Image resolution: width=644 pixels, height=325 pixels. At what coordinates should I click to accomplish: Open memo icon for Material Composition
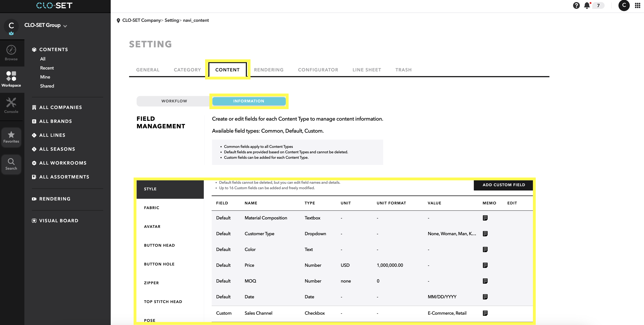pyautogui.click(x=485, y=218)
